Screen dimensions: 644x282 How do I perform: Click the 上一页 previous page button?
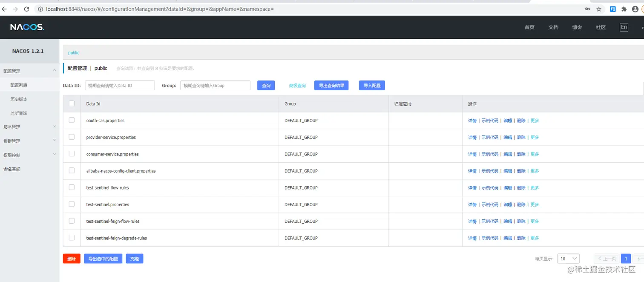click(607, 259)
